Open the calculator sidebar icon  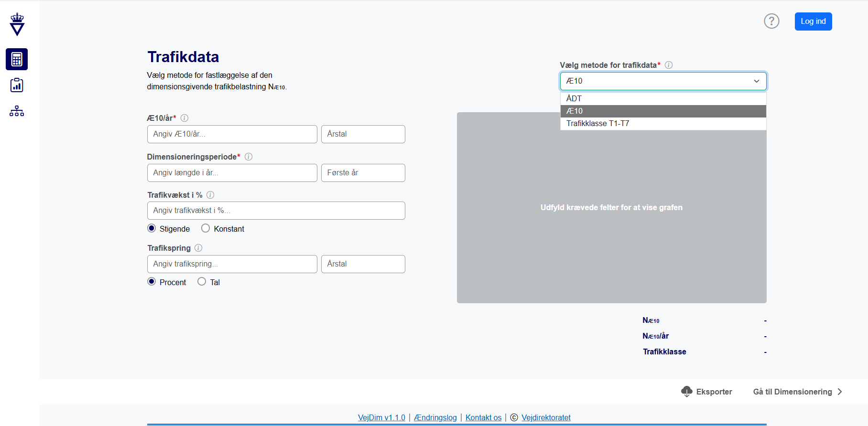click(17, 59)
